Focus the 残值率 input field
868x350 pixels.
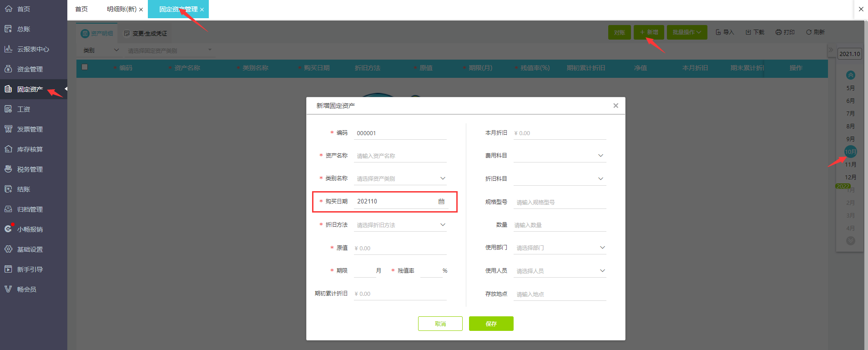click(x=431, y=271)
